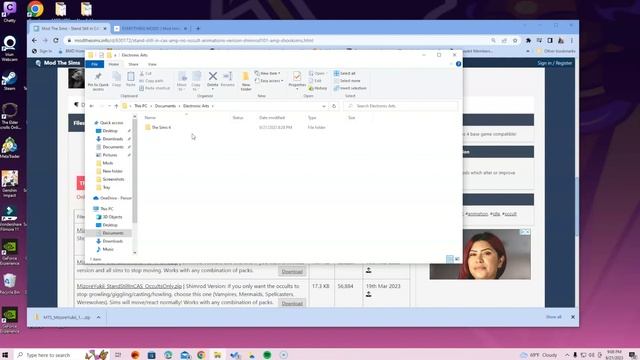Image resolution: width=640 pixels, height=360 pixels.
Task: Open the ribbon's Open dropdown
Action: (317, 73)
